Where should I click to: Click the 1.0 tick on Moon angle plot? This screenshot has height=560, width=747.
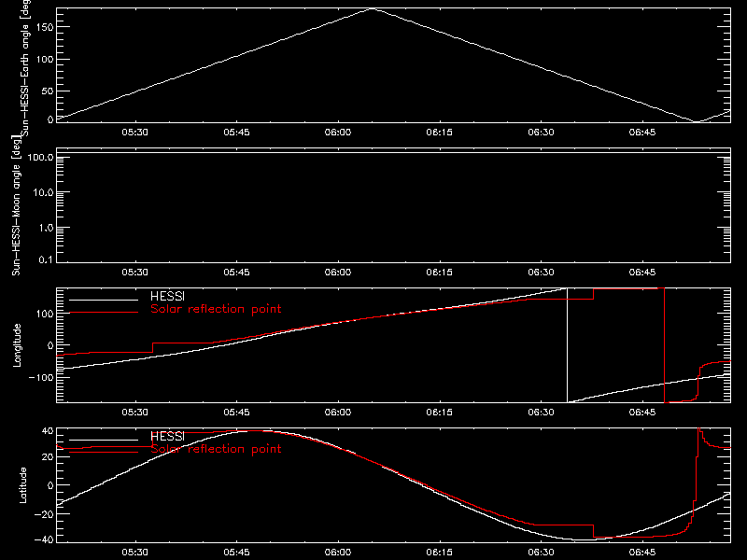click(46, 228)
